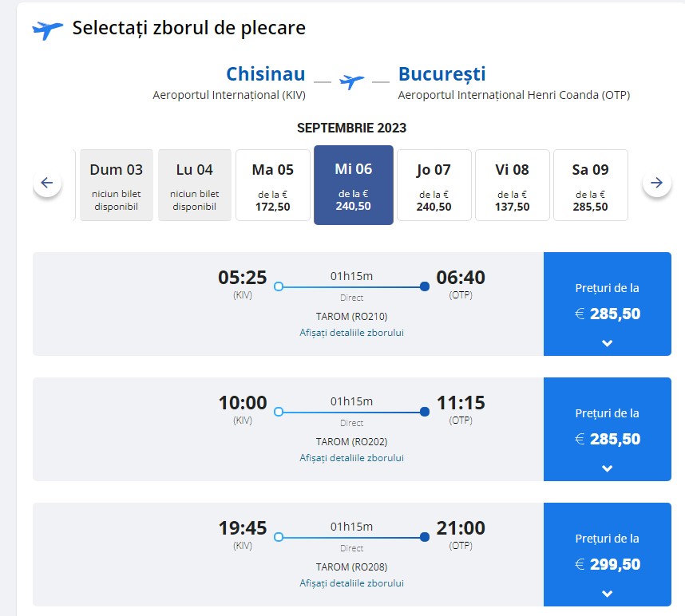Expand prices for the 10:00 flight
This screenshot has width=685, height=616.
[607, 468]
